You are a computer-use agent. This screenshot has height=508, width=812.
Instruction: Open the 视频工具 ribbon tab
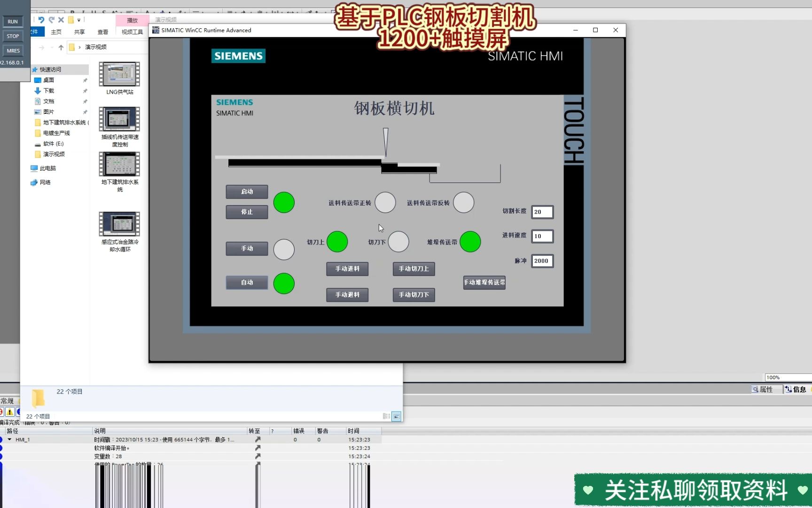pyautogui.click(x=132, y=32)
